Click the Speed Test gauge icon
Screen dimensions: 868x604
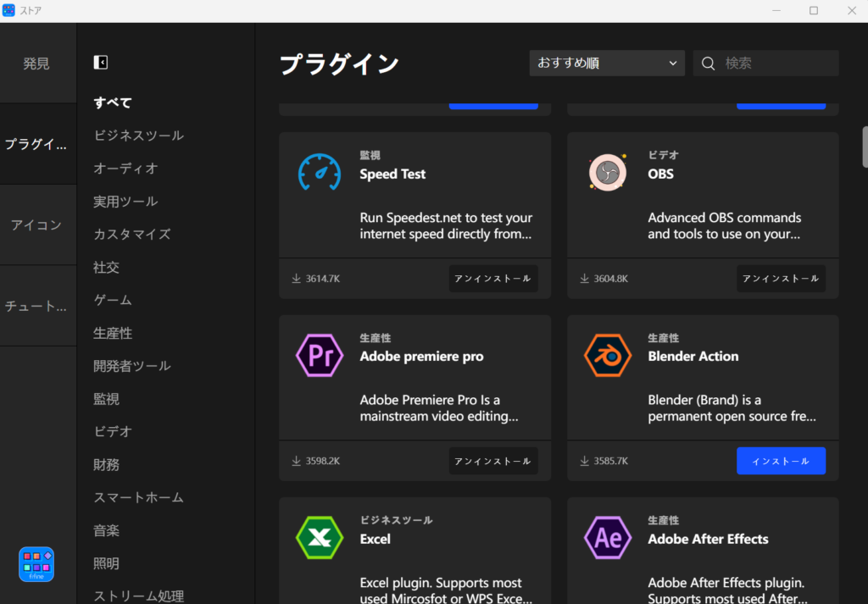tap(319, 173)
